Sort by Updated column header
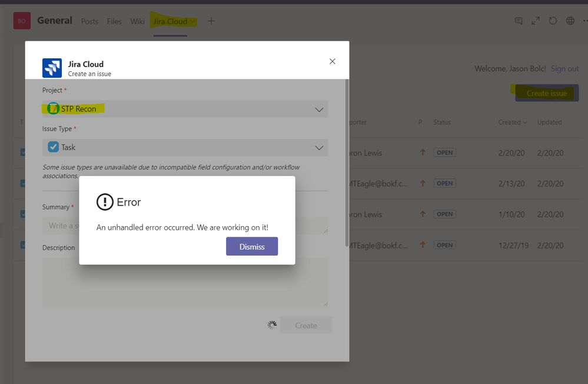588x384 pixels. point(549,123)
